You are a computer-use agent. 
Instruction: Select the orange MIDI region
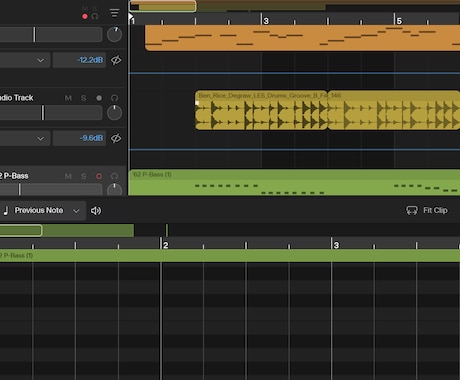pyautogui.click(x=302, y=38)
